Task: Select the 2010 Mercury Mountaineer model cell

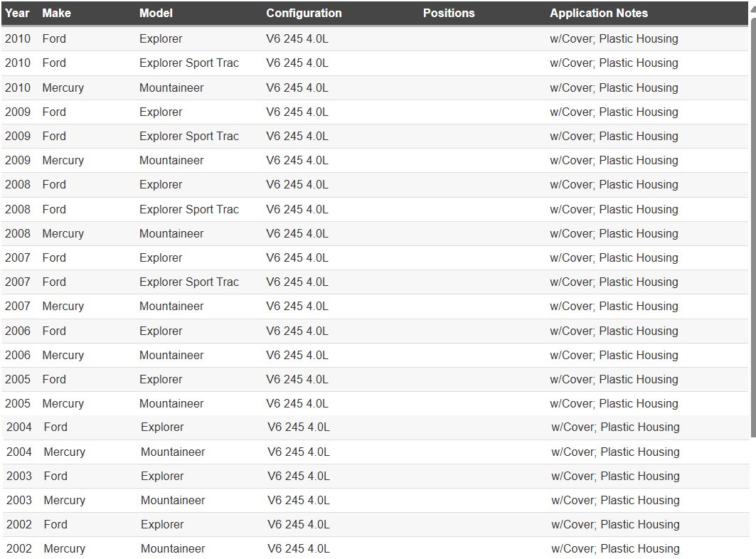Action: 171,87
